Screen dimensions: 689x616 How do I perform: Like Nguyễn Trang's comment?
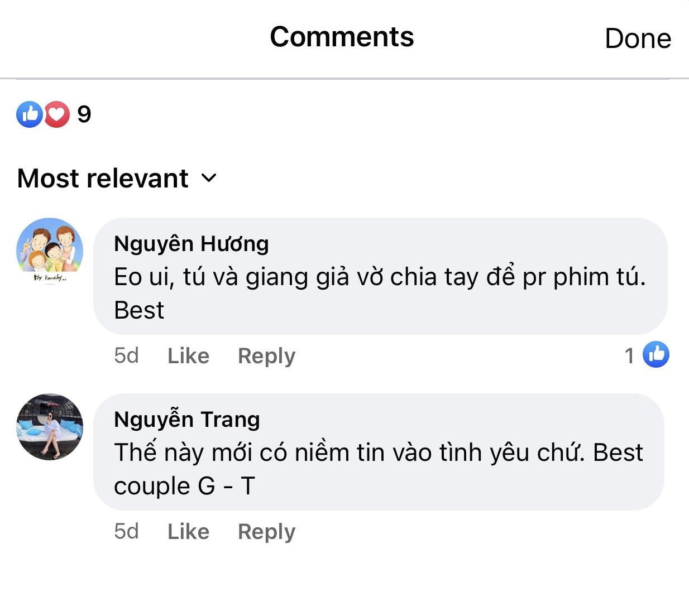(188, 531)
